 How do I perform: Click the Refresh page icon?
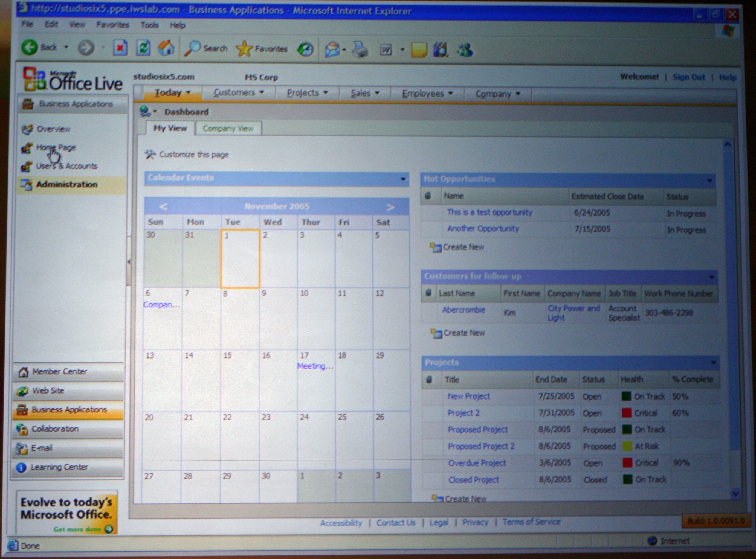(143, 48)
